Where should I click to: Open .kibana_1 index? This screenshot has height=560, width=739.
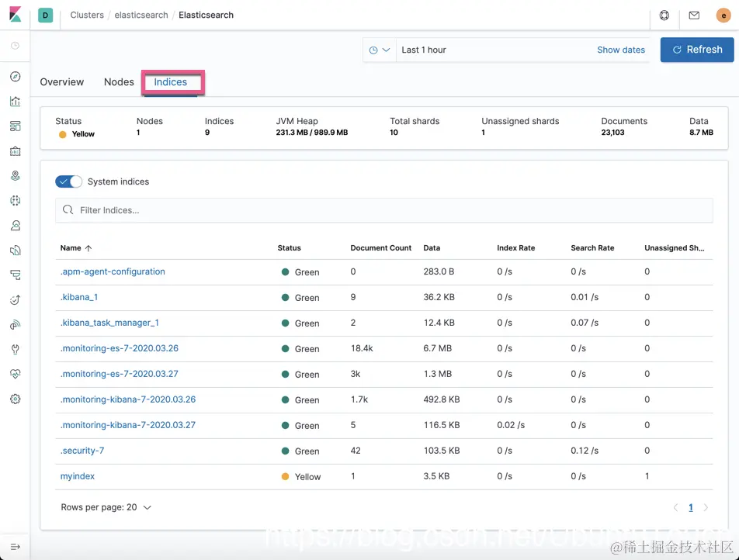79,297
